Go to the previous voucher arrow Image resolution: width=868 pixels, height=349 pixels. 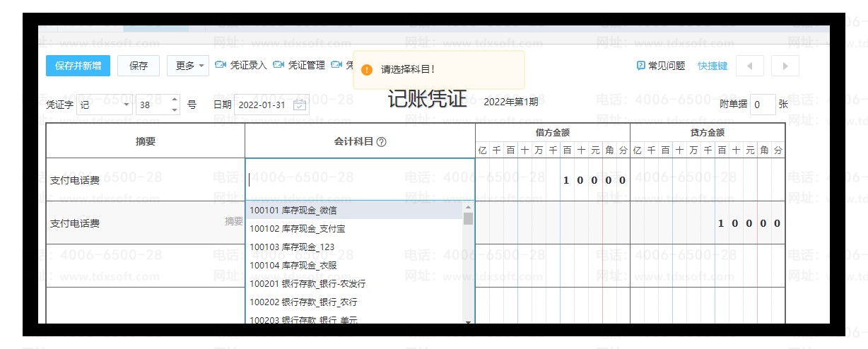pos(750,66)
